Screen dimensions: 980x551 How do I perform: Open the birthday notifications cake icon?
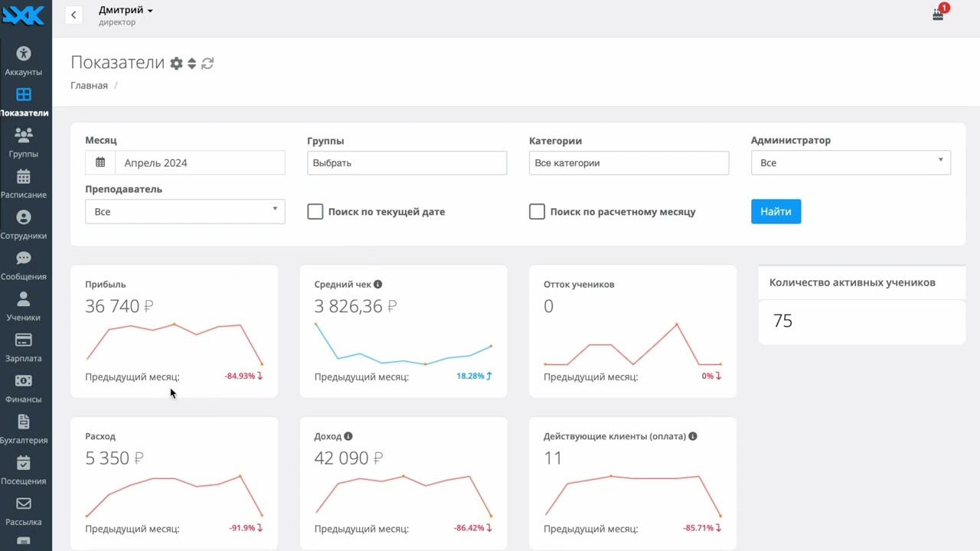(x=938, y=14)
